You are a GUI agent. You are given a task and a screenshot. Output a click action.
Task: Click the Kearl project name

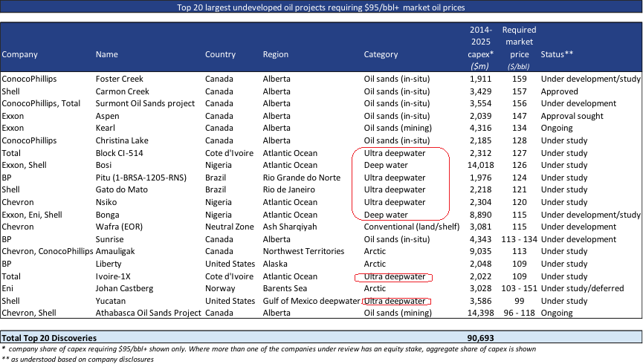(x=106, y=128)
